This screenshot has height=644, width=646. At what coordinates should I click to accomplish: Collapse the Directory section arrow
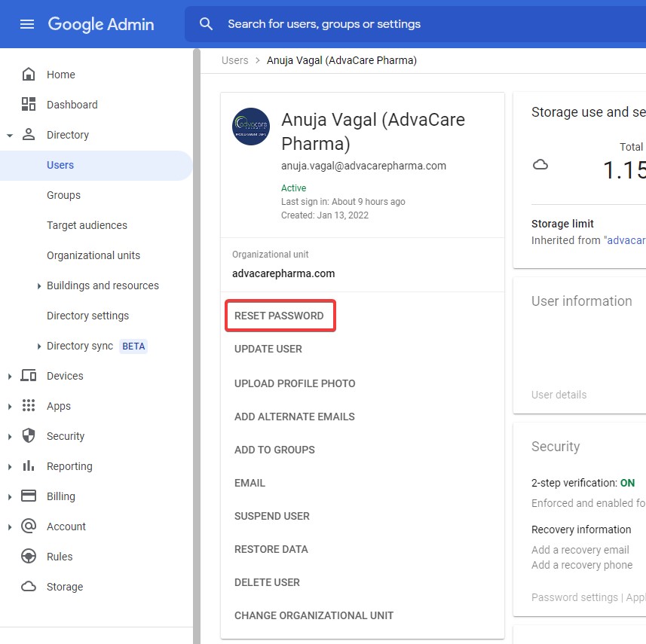[x=10, y=135]
